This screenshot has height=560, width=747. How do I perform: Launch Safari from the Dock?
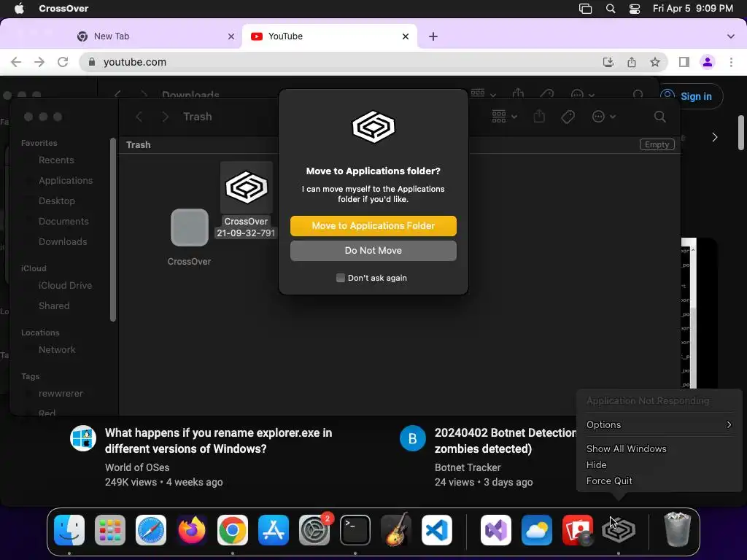[x=151, y=530]
